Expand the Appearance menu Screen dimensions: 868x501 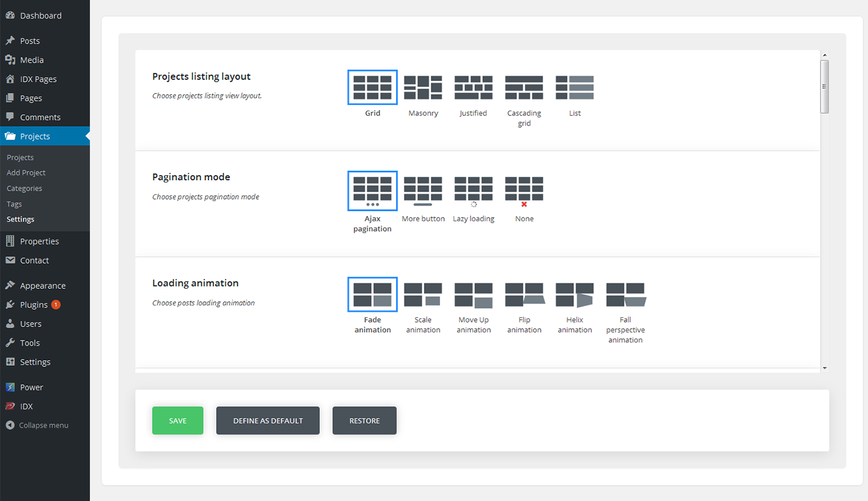coord(41,285)
